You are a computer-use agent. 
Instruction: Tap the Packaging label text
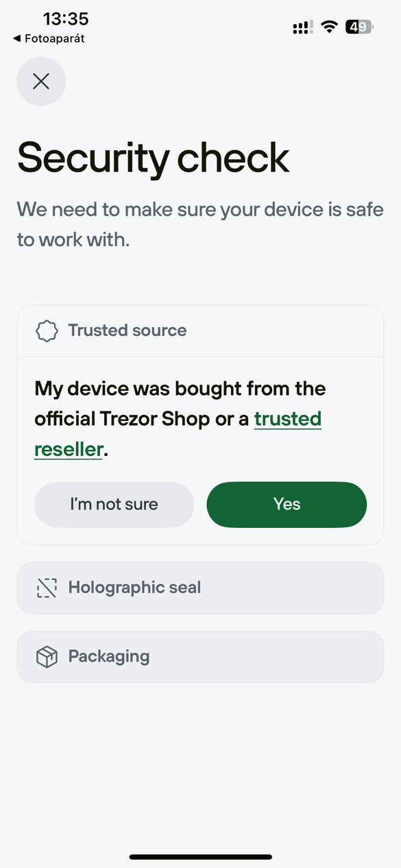tap(109, 656)
